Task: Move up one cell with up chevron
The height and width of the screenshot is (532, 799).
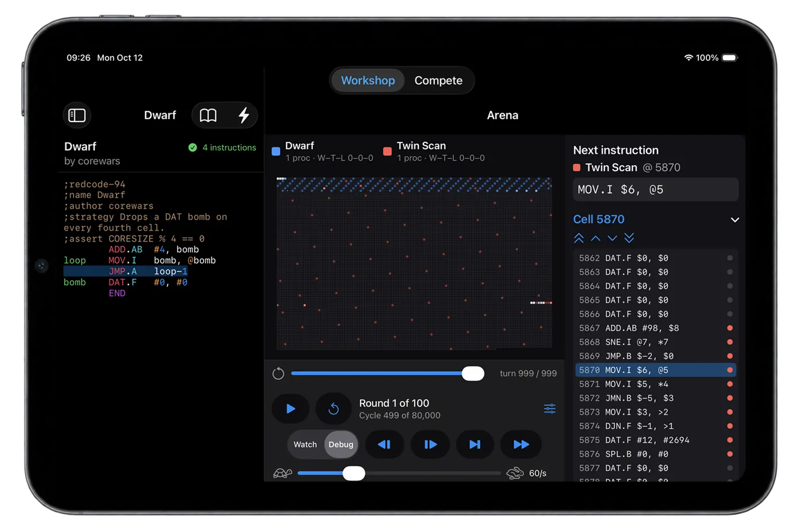Action: point(596,238)
